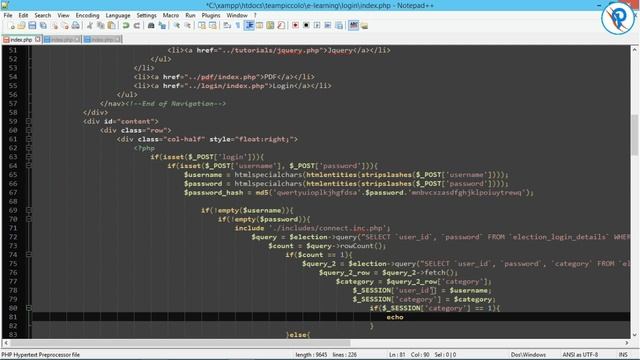Viewport: 640px width, 360px height.
Task: Open the Find dialog using the binoculars icon
Action: pos(151,25)
